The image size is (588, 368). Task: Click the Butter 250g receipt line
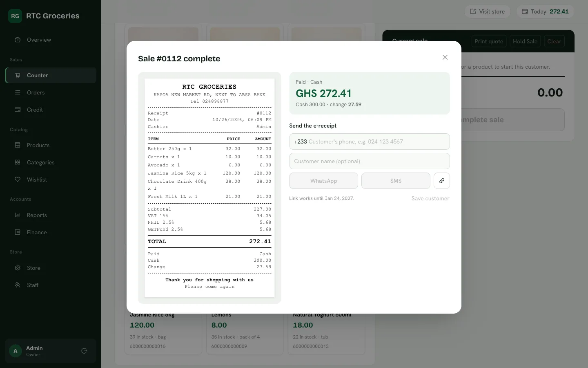tap(209, 149)
